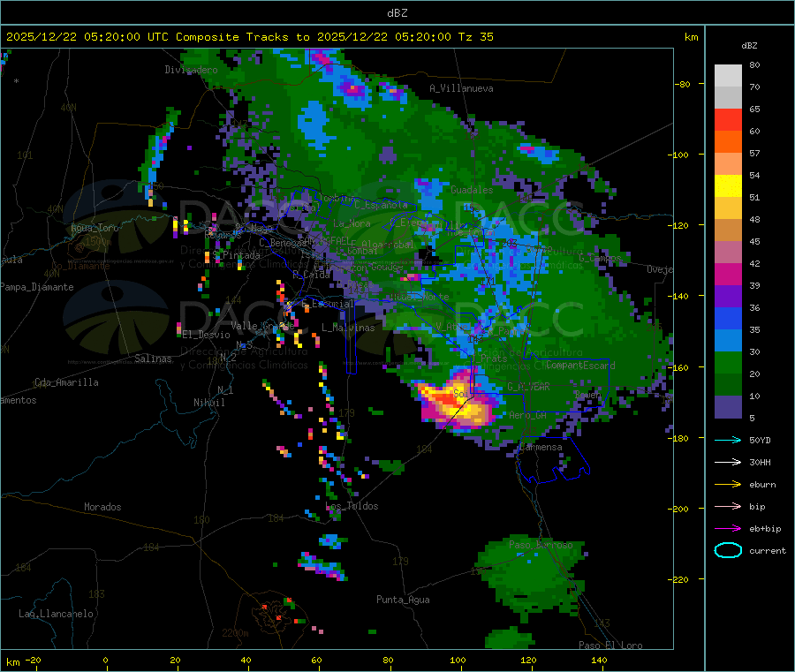This screenshot has height=672, width=795.
Task: Click the magenta eb+bip arrow in legend
Action: point(728,529)
